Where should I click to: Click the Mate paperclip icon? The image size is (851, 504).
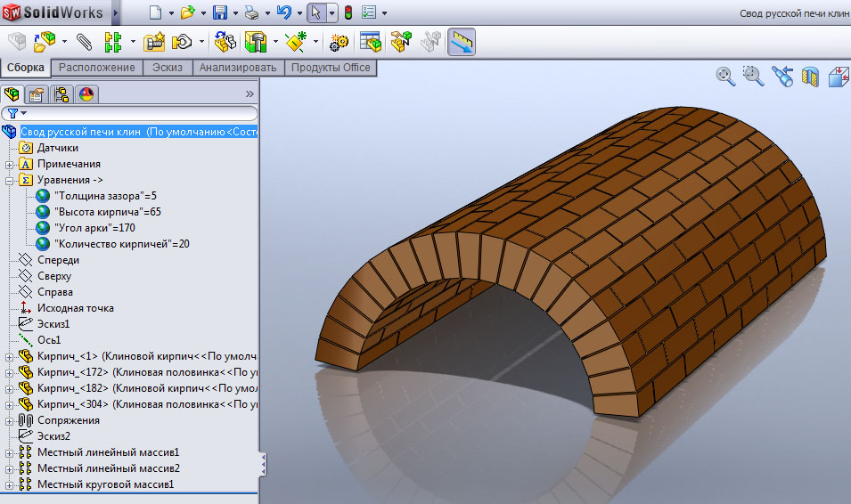85,42
